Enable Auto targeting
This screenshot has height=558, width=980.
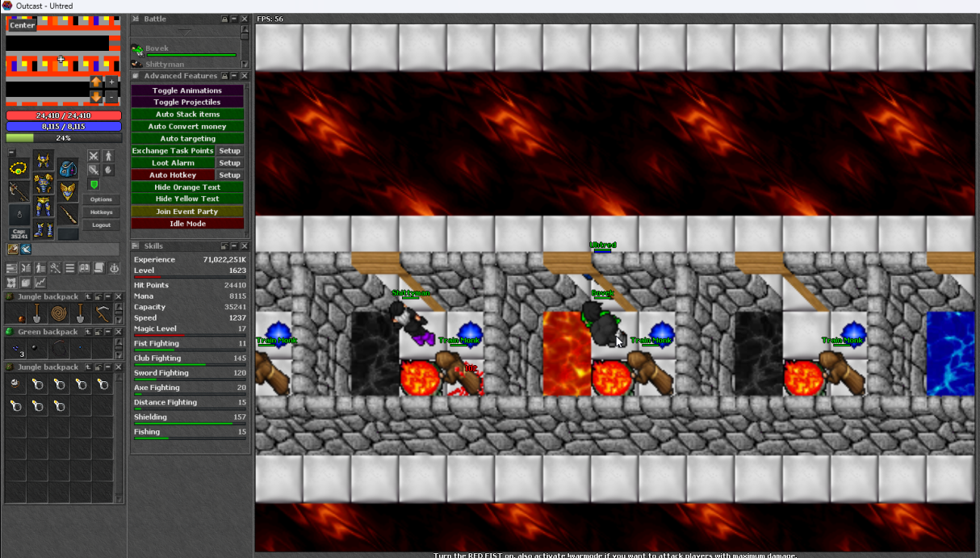187,139
